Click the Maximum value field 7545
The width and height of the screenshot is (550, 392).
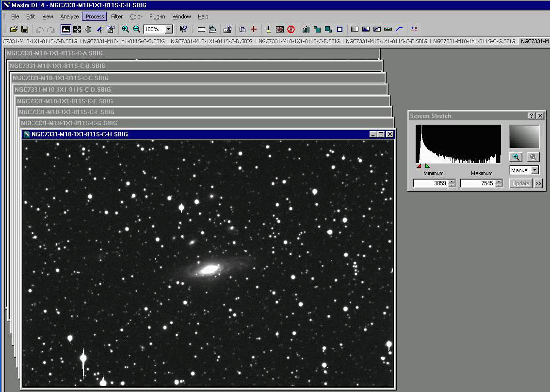click(478, 183)
